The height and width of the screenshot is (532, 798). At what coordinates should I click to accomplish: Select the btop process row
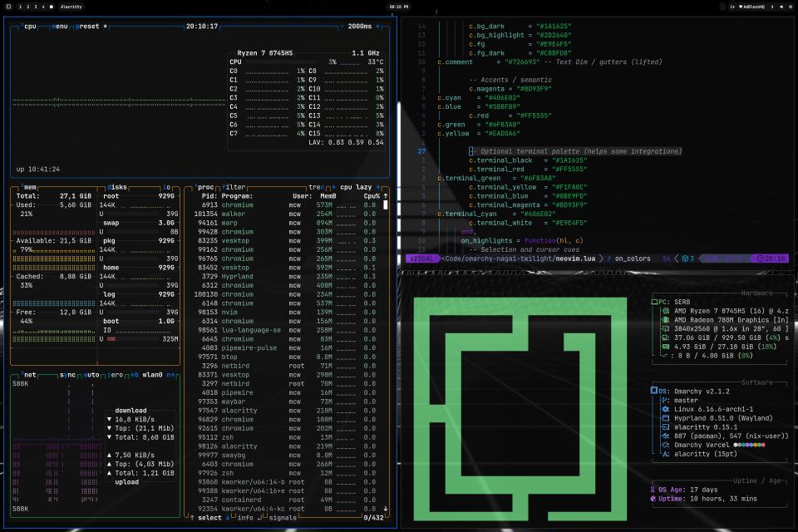point(285,357)
